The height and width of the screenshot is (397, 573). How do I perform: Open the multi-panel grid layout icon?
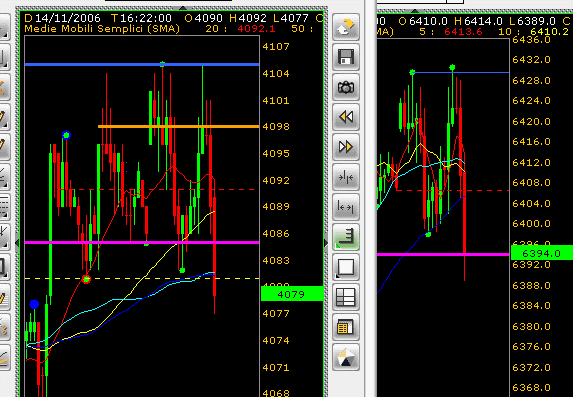(x=346, y=297)
